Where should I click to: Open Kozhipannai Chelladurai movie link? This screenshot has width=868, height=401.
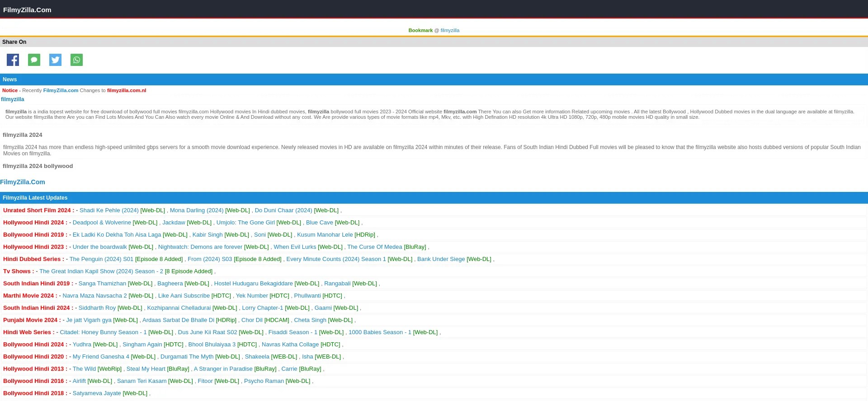tap(179, 308)
